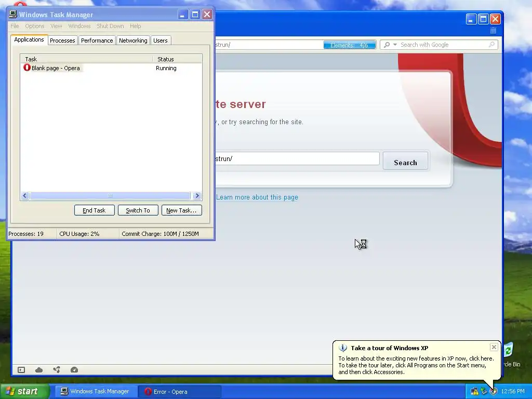This screenshot has width=532, height=399.
Task: Open the Opera Unite status bar icon
Action: 57,370
